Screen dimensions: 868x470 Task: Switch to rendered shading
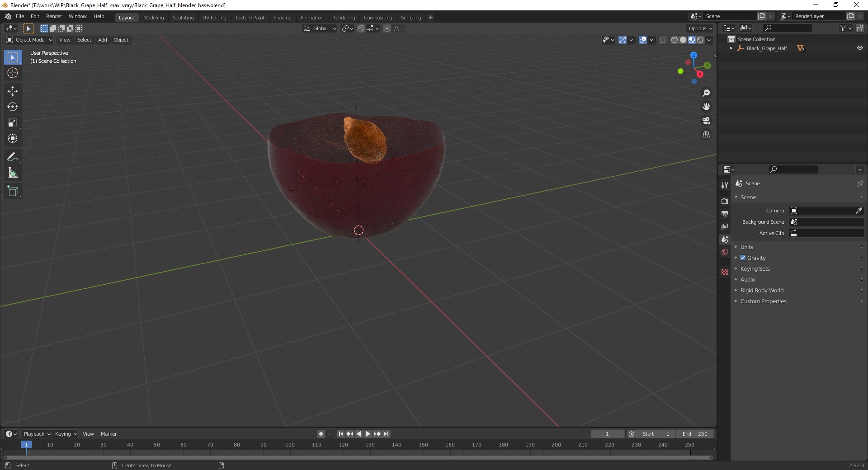point(700,40)
